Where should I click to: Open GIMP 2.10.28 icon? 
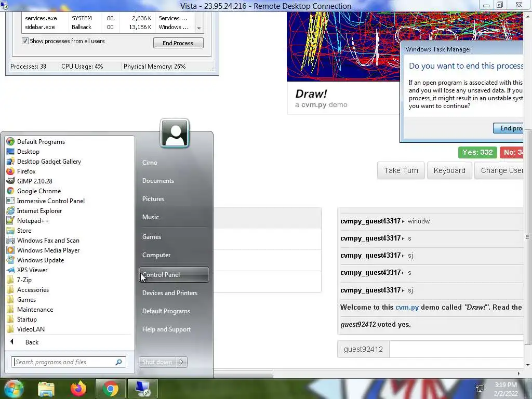click(10, 181)
